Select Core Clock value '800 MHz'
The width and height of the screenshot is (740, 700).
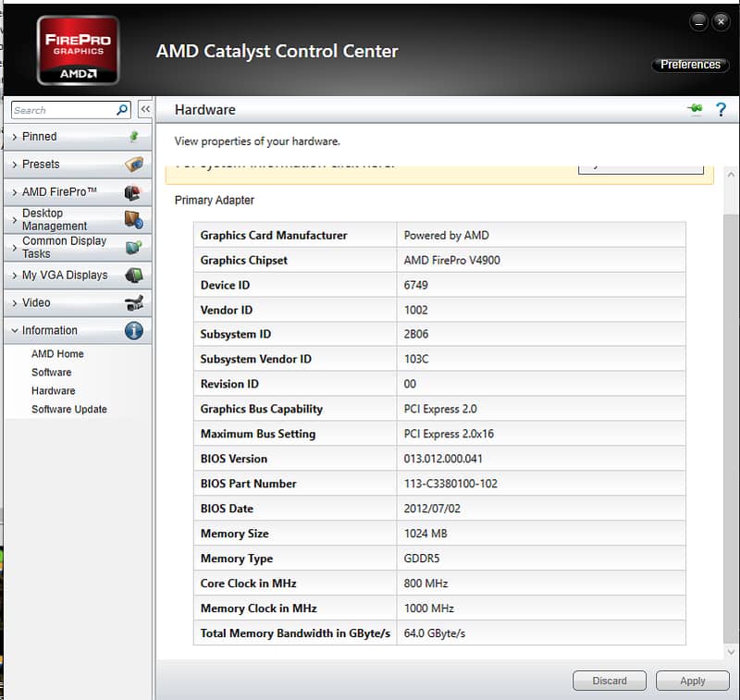[425, 583]
